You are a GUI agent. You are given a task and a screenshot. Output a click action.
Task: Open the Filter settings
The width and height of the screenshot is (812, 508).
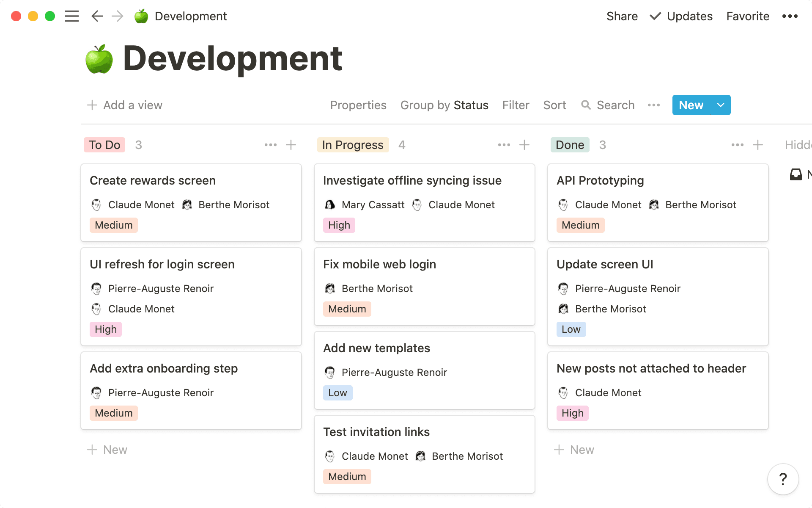coord(516,105)
